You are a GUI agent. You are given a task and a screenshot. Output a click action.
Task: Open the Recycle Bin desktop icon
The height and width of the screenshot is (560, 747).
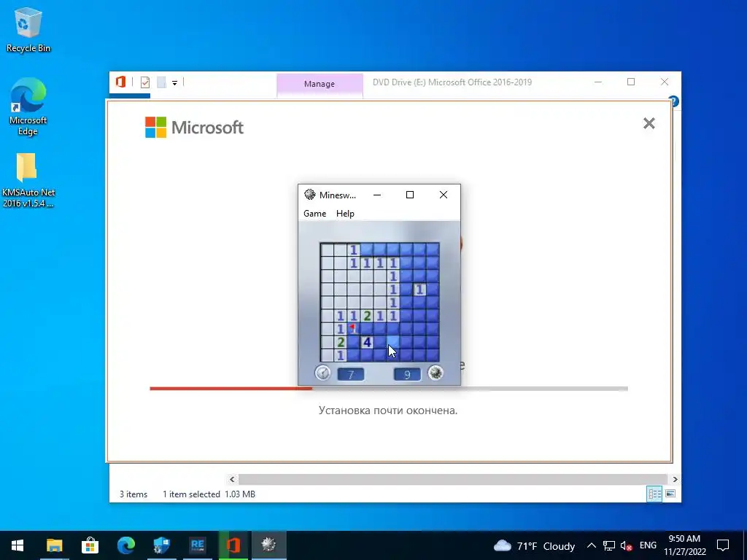pos(28,29)
